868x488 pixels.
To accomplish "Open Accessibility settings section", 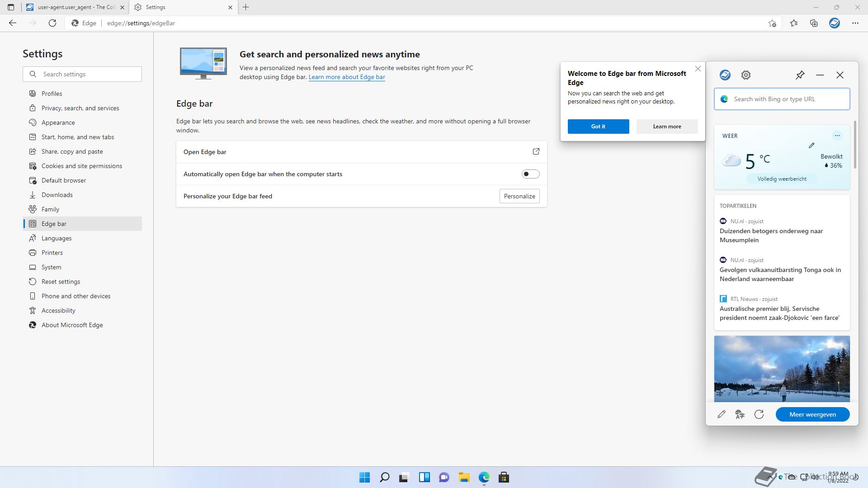I will pos(82,310).
